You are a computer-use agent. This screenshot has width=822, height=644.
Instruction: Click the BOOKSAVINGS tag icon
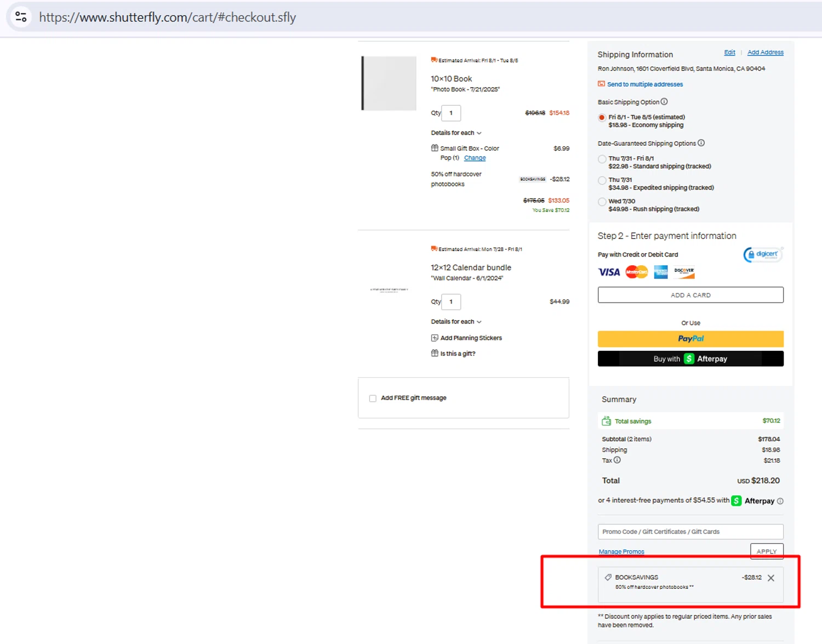click(608, 577)
